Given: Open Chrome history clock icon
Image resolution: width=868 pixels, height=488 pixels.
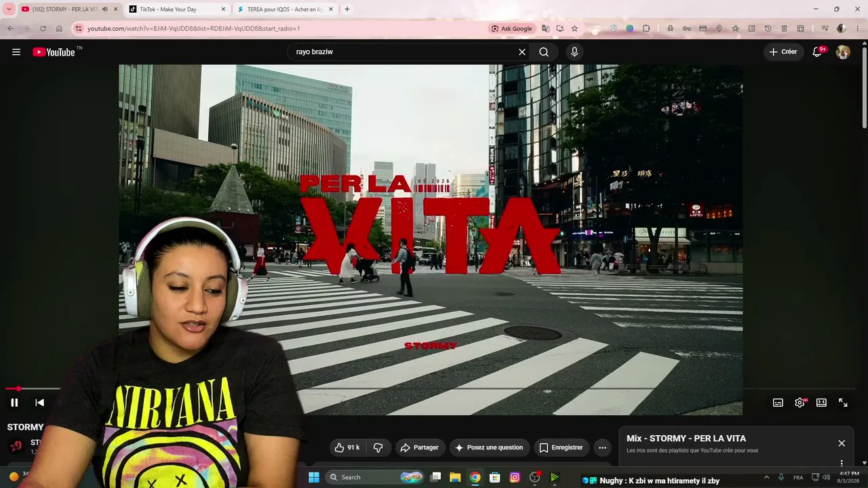Looking at the screenshot, I should tap(768, 28).
